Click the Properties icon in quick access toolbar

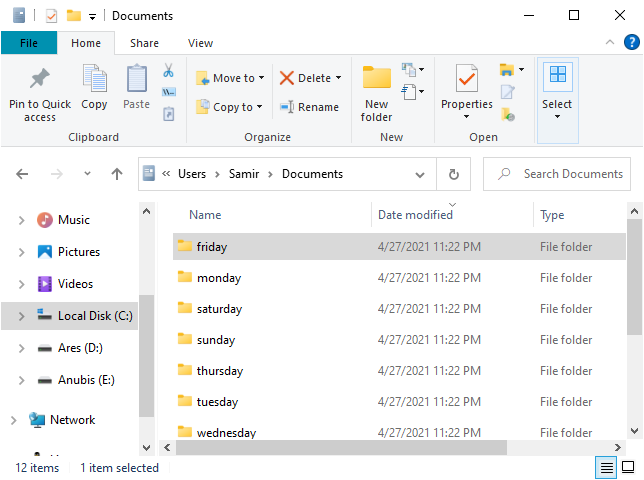coord(51,16)
